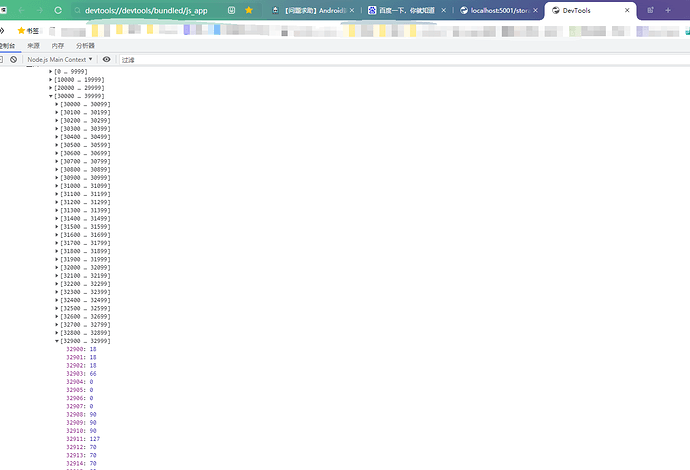Select array entry 32914: 70
The width and height of the screenshot is (690, 470).
click(x=81, y=463)
